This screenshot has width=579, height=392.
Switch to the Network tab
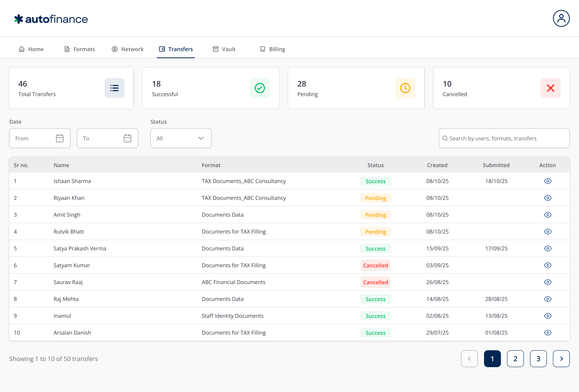(x=128, y=49)
